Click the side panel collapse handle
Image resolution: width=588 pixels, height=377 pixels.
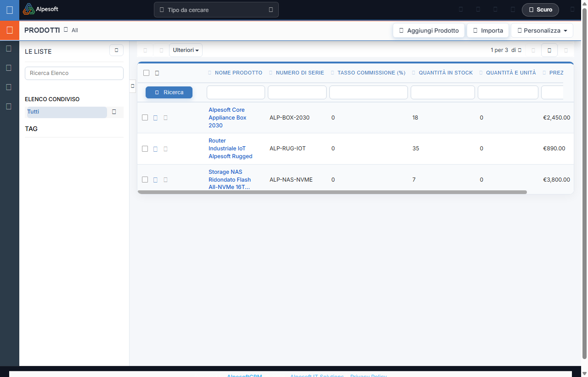pos(132,86)
